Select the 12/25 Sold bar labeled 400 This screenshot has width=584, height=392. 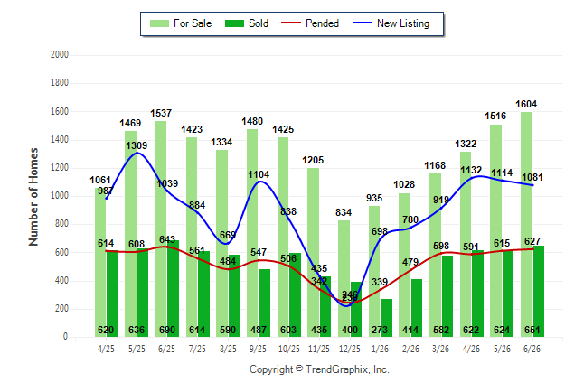click(355, 310)
